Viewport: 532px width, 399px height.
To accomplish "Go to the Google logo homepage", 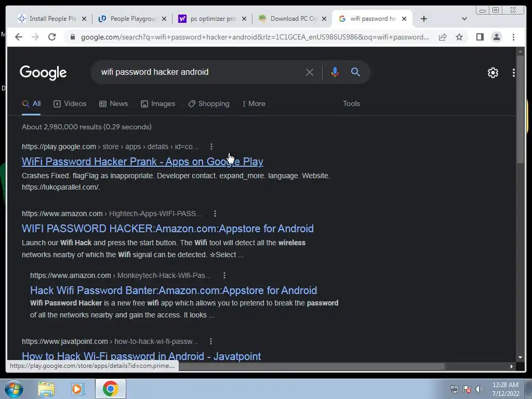I will (x=43, y=73).
